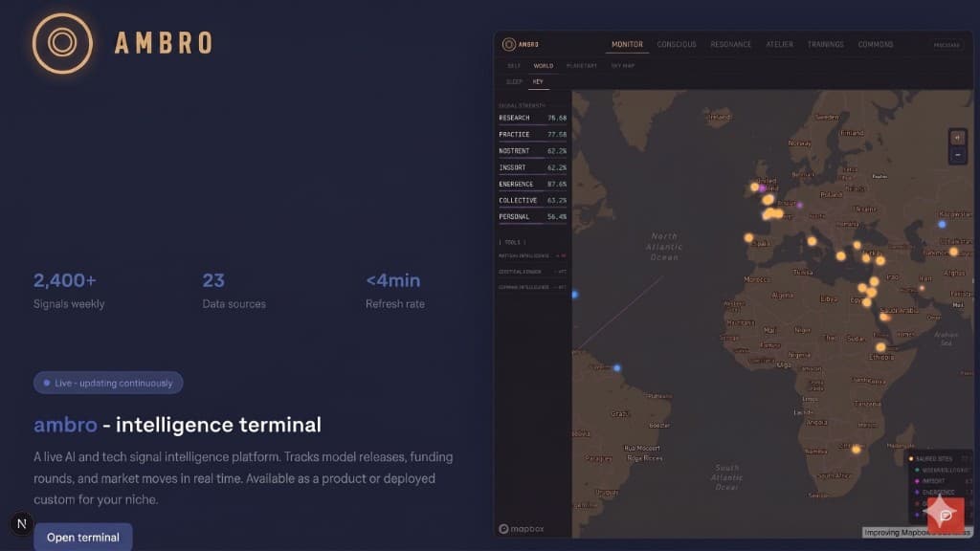The image size is (980, 551).
Task: Click the Live - updating continuously pill
Action: pos(108,383)
